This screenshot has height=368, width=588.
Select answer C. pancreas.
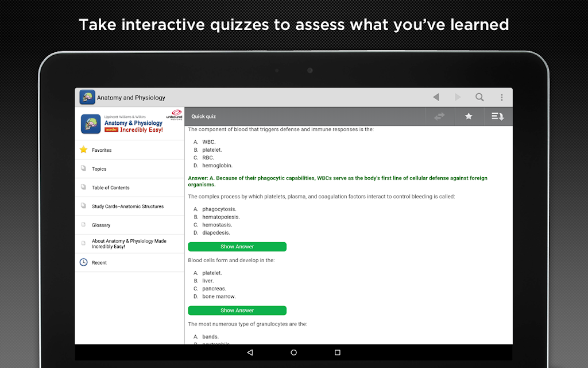coord(210,289)
